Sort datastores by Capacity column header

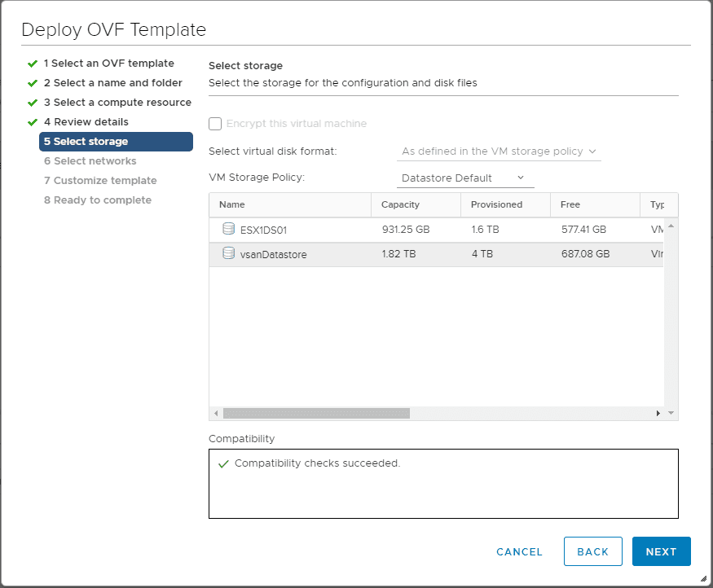[400, 204]
